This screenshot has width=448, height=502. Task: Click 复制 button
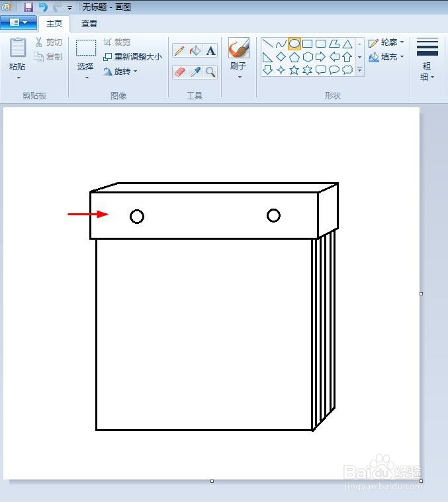point(48,57)
